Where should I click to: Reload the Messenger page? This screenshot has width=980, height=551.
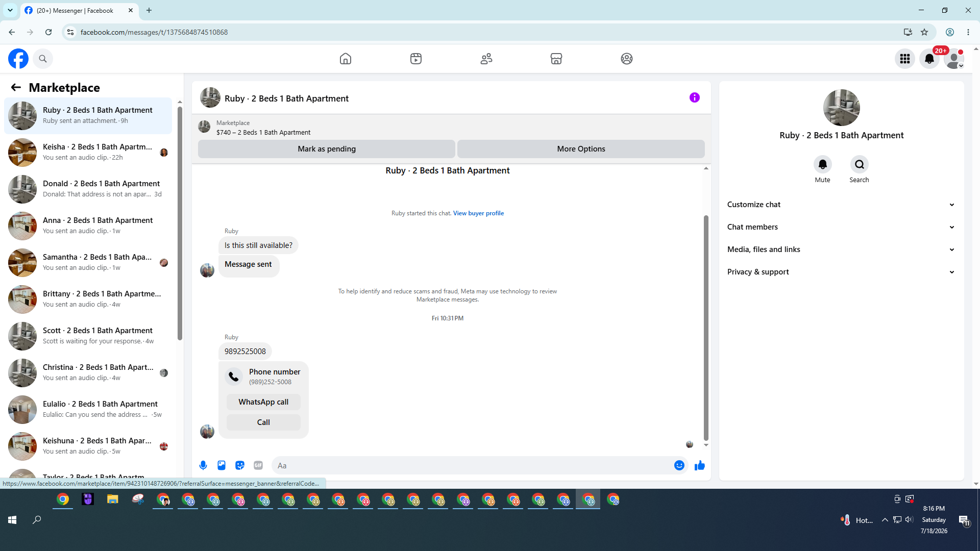[48, 32]
